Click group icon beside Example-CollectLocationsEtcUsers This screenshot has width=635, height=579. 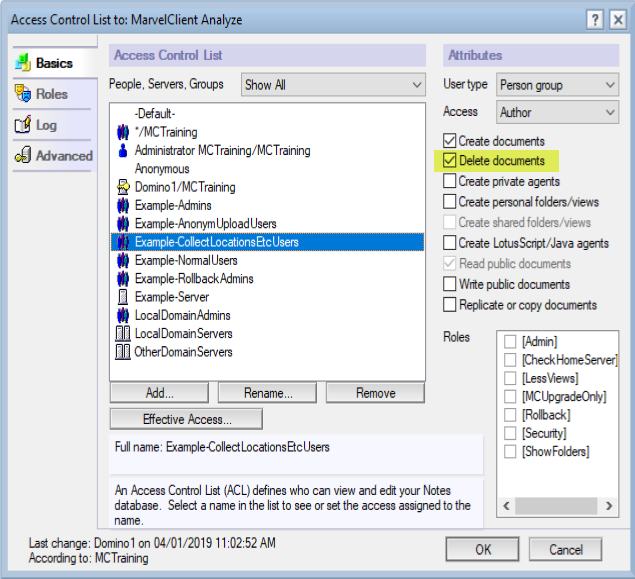coord(123,242)
